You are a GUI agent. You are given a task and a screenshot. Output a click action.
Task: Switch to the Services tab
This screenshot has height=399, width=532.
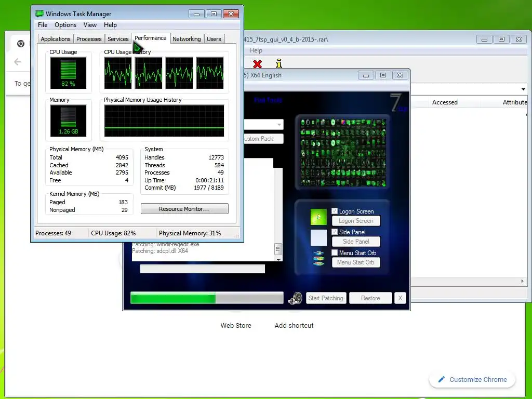pyautogui.click(x=118, y=39)
